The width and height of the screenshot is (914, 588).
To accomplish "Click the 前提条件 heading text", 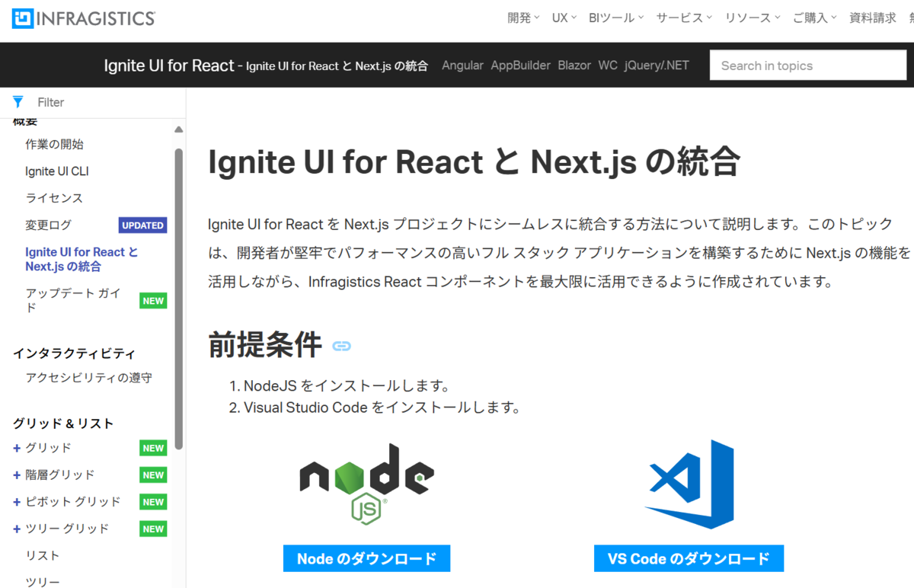I will tap(265, 345).
